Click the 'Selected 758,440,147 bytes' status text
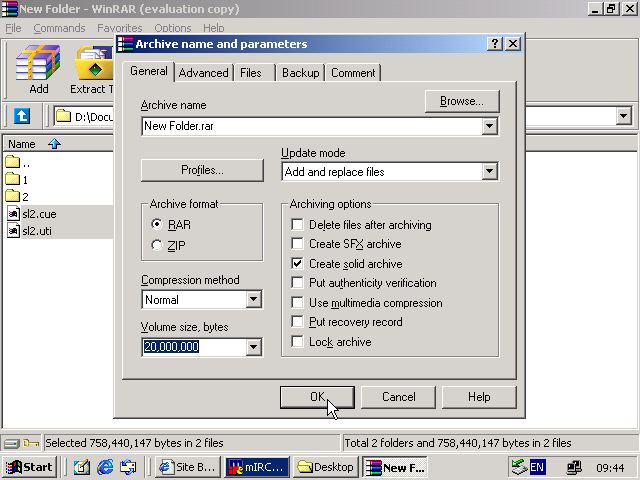The height and width of the screenshot is (480, 640). point(134,443)
